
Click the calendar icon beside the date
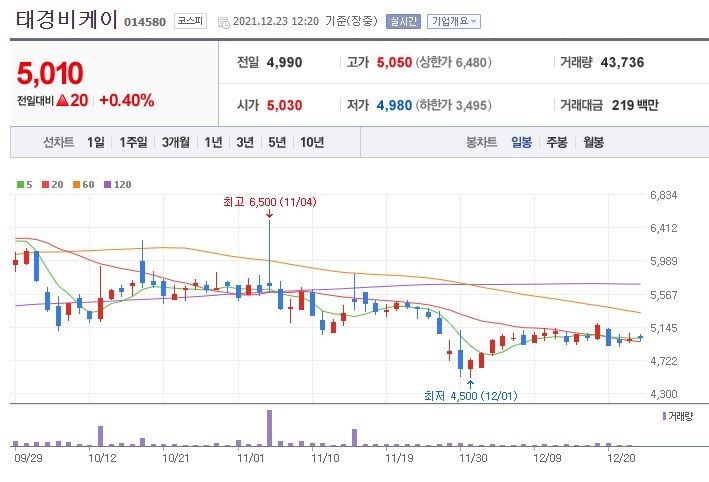pyautogui.click(x=224, y=22)
